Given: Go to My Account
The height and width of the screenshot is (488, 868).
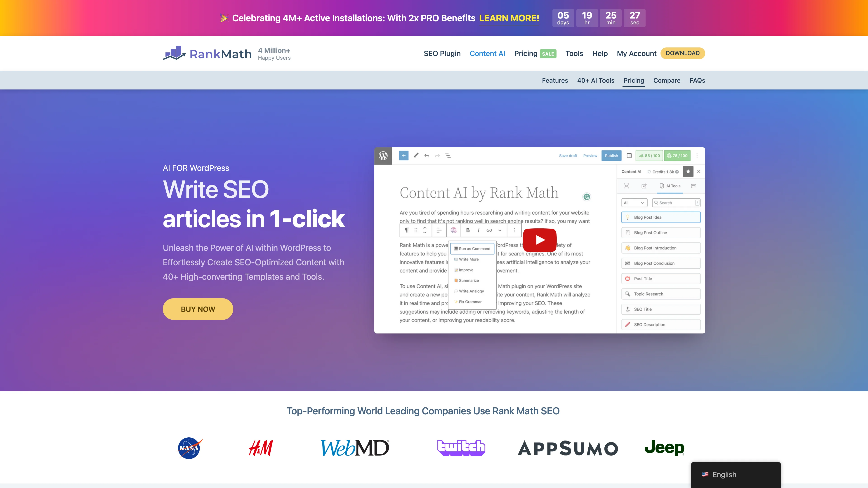Looking at the screenshot, I should coord(637,54).
